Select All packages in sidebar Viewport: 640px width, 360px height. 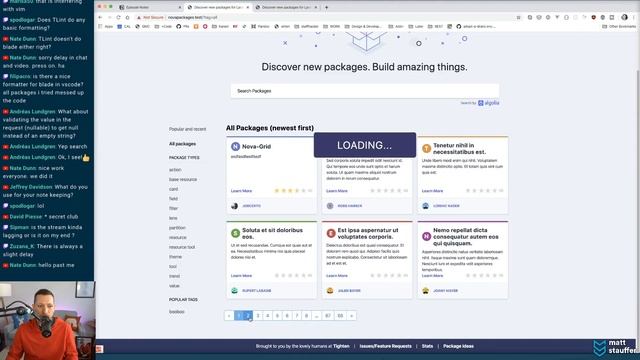click(x=182, y=144)
